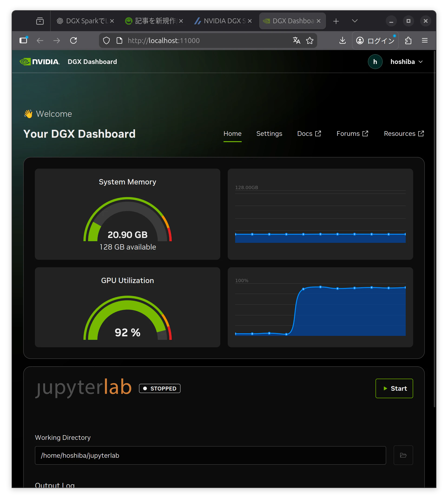Open the extensions puzzle icon

point(408,40)
